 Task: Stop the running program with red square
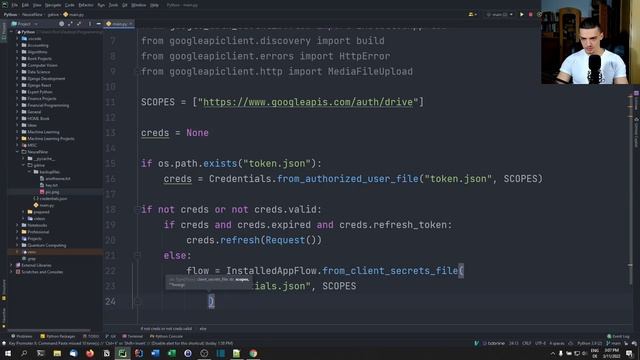pyautogui.click(x=531, y=14)
